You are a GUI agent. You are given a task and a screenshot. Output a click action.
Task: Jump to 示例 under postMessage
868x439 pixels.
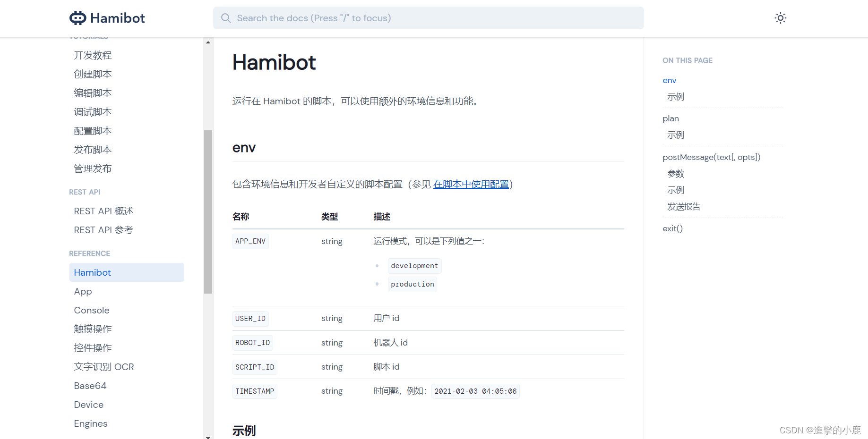coord(675,190)
